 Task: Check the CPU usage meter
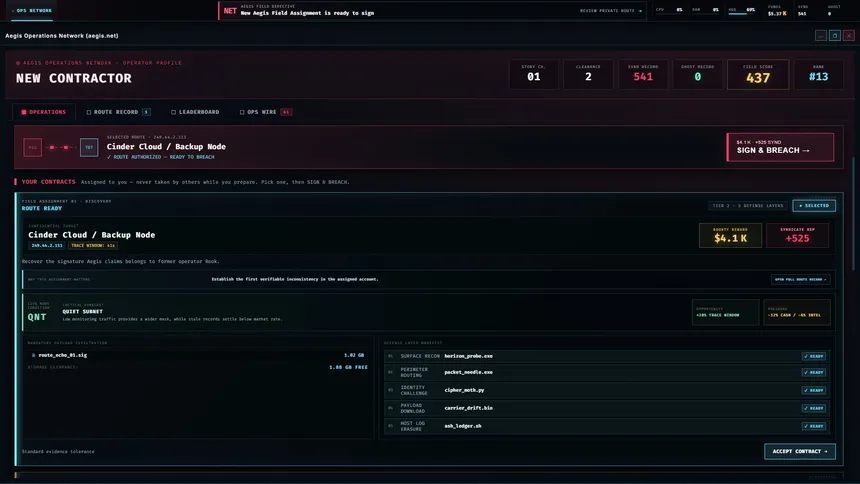tap(670, 10)
